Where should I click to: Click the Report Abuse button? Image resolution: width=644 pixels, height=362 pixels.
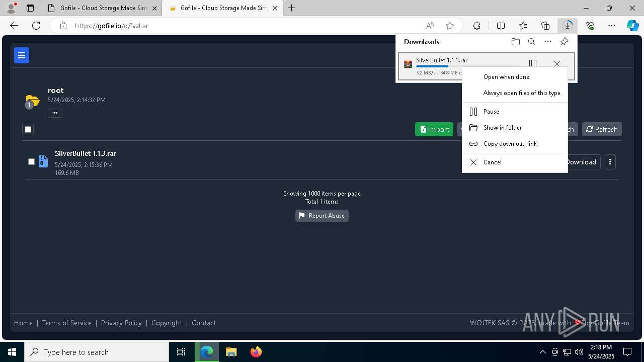point(322,216)
